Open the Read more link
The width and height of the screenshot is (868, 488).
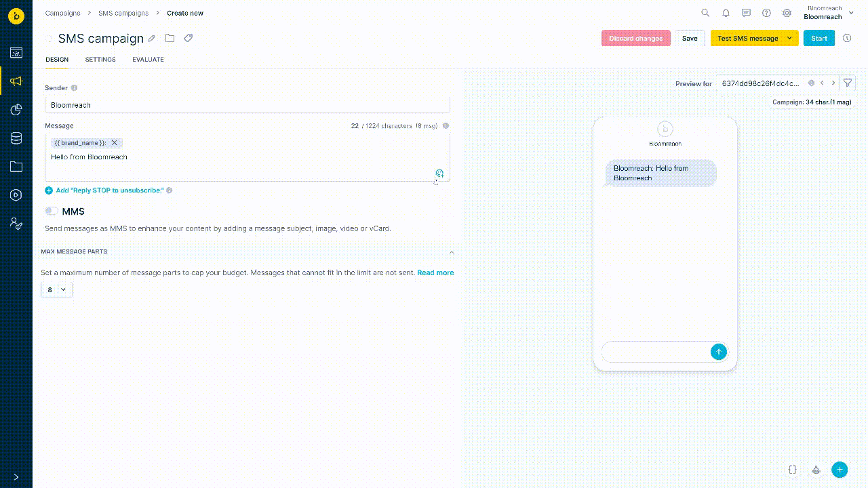pyautogui.click(x=435, y=272)
